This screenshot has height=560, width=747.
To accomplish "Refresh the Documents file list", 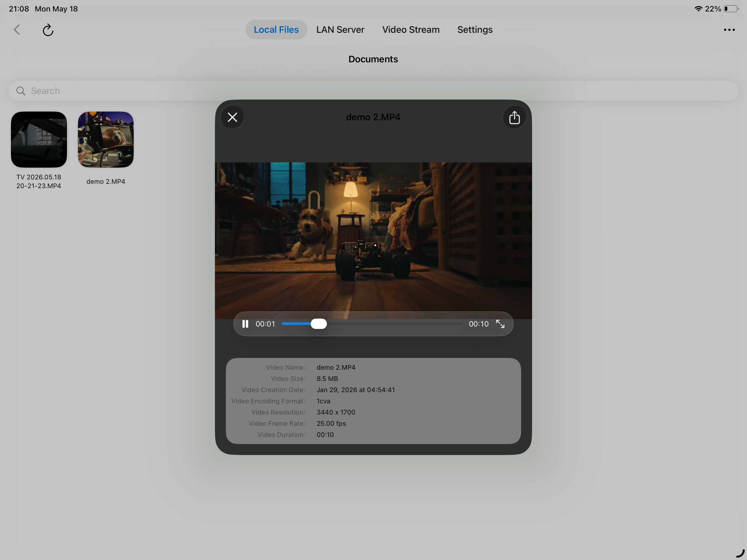I will coord(48,30).
